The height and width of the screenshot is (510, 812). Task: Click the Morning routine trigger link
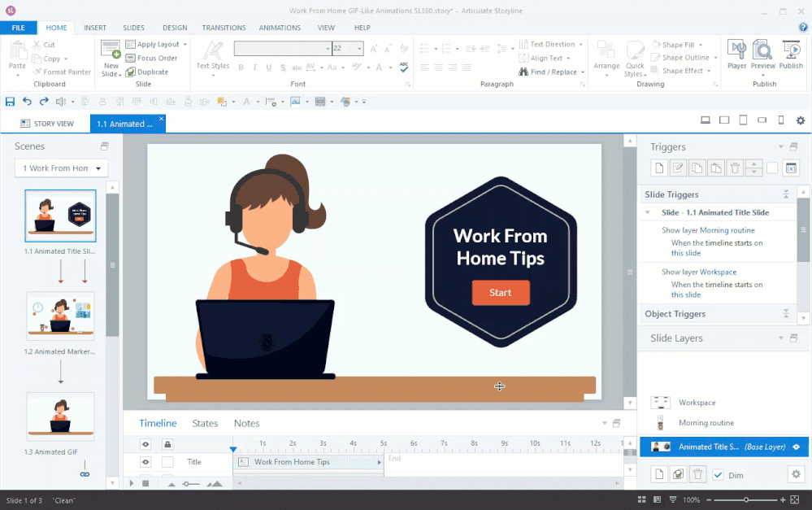tap(727, 231)
